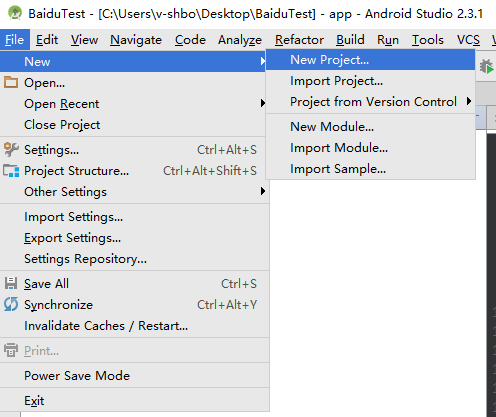Open the Run menu
The image size is (496, 417).
tap(388, 40)
